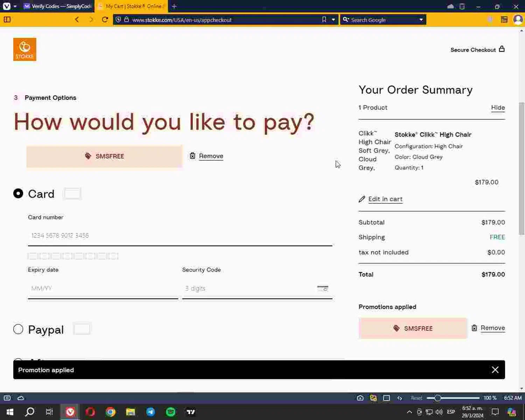525x420 pixels.
Task: Focus the Expiry date field
Action: tap(103, 288)
